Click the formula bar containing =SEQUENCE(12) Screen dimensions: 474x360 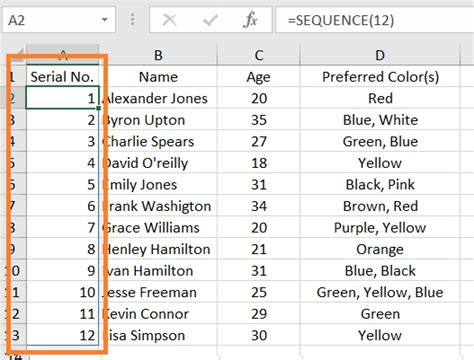coord(375,20)
